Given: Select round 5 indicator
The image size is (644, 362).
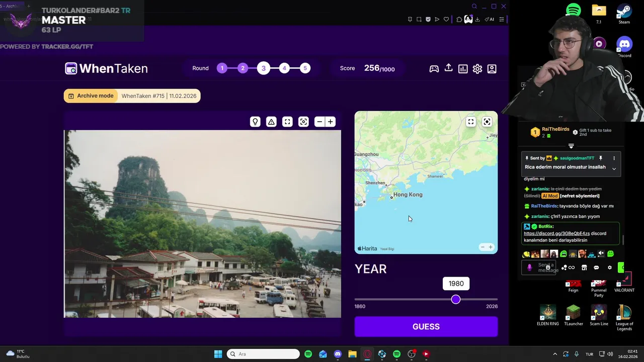Looking at the screenshot, I should 305,68.
